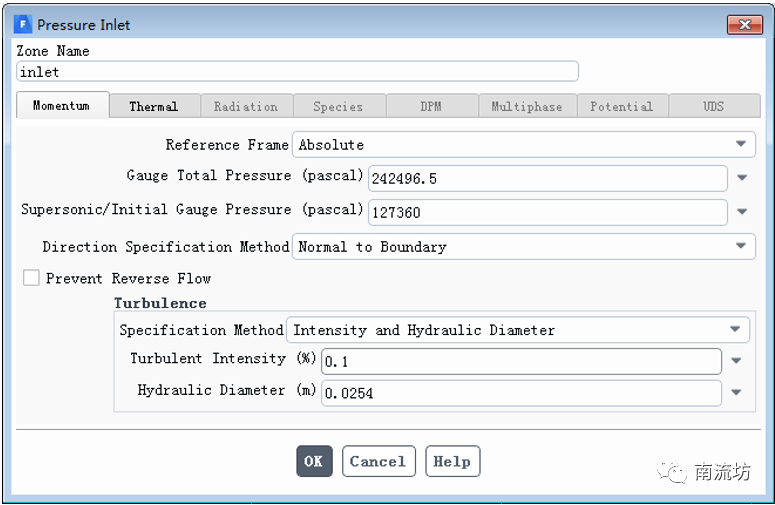Enable Prevent Reverse Flow checkbox
Screen dimensions: 775x505
tap(31, 278)
